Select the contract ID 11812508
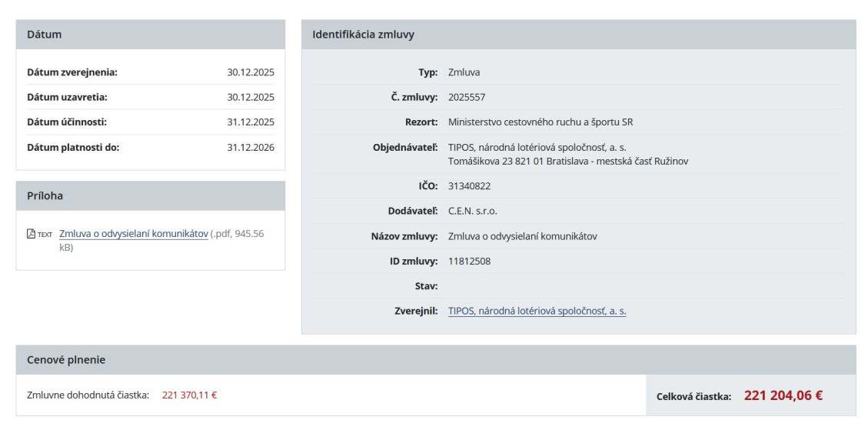868x427 pixels. 469,262
